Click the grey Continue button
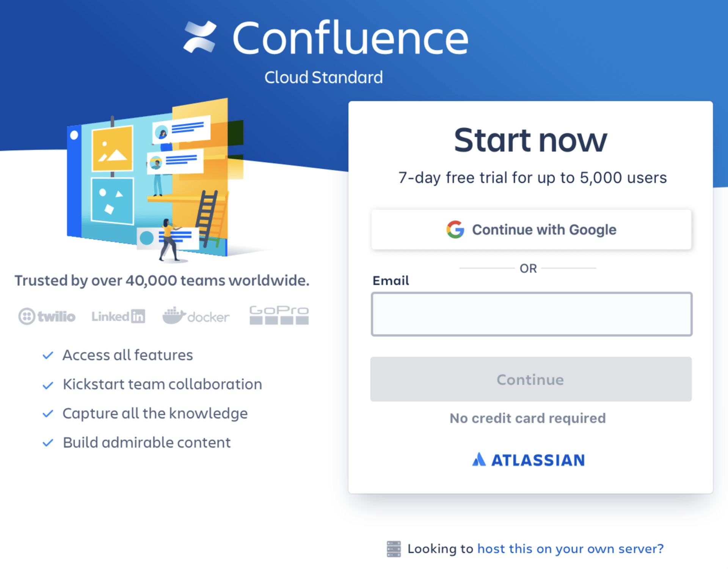 tap(531, 379)
